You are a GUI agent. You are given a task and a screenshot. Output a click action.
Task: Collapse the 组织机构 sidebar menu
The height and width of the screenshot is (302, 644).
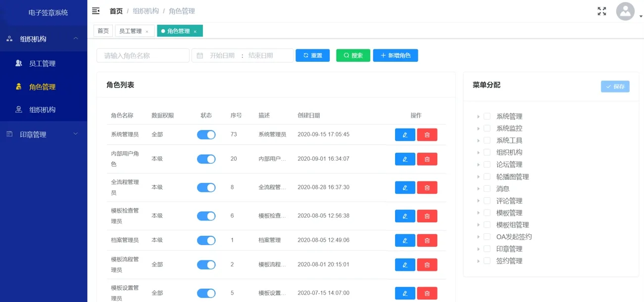click(44, 39)
